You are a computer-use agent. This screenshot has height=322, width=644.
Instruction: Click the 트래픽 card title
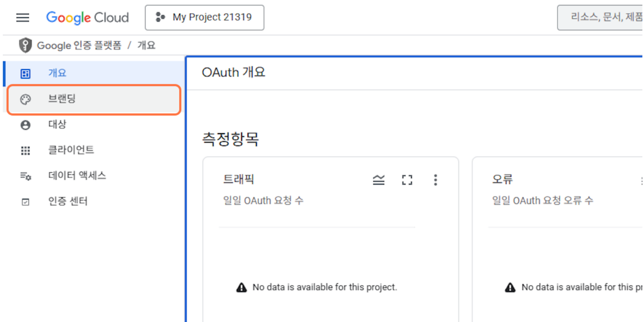[238, 179]
